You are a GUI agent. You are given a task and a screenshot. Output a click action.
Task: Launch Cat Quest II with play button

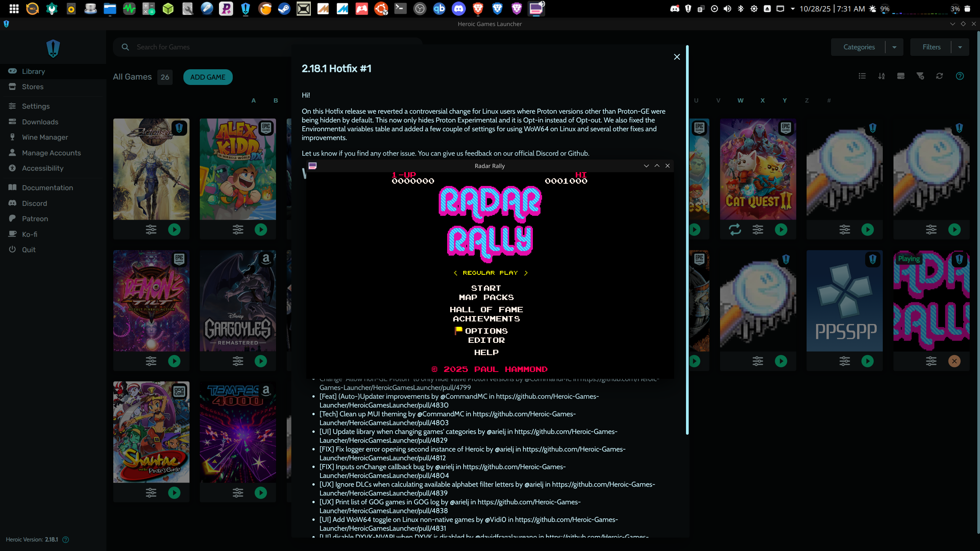tap(781, 230)
